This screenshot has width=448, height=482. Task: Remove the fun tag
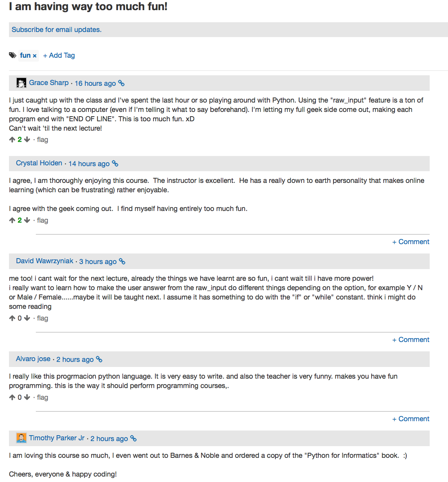tap(35, 56)
